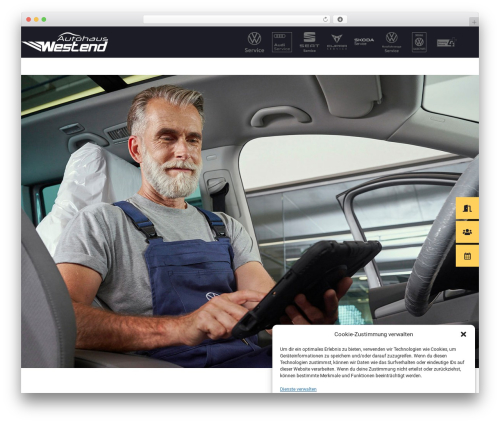
Task: Open the yellow calendar appointment side button
Action: [467, 256]
